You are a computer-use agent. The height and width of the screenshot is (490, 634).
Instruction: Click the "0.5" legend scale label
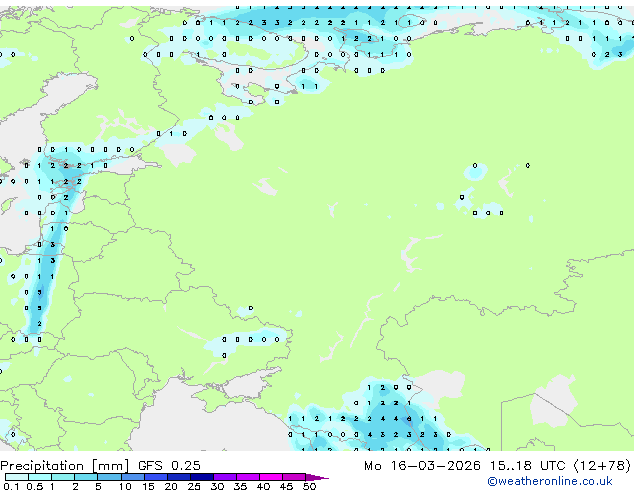point(34,486)
